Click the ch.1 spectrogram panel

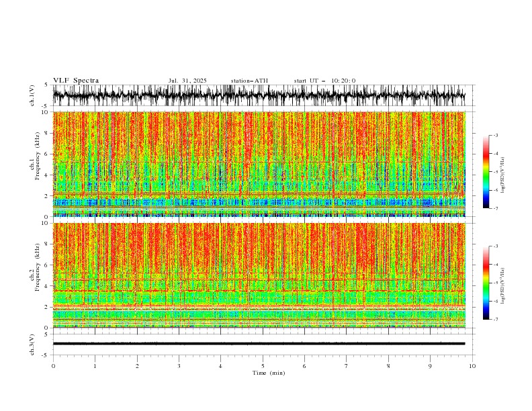coord(259,164)
